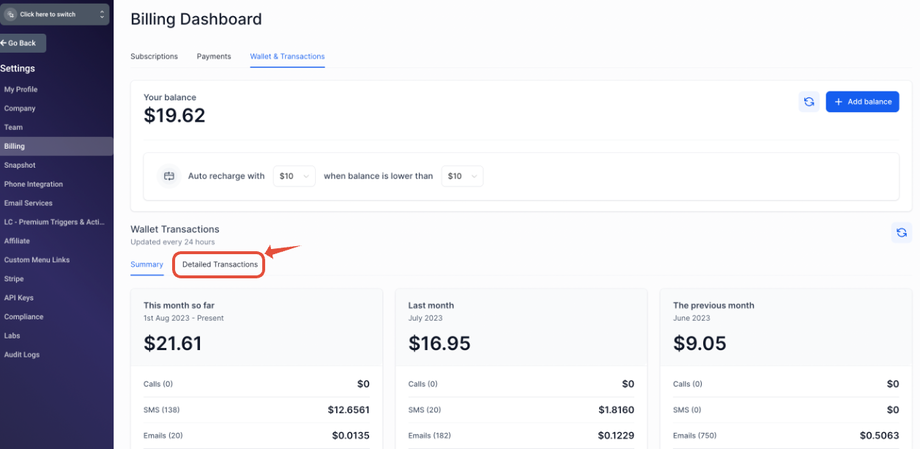Open the low balance threshold dropdown

point(462,176)
